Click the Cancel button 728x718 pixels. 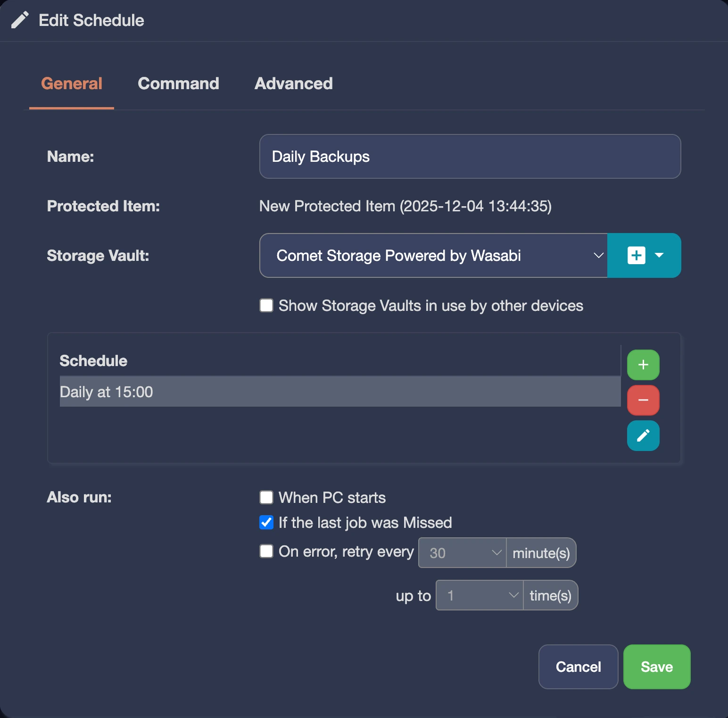tap(579, 667)
